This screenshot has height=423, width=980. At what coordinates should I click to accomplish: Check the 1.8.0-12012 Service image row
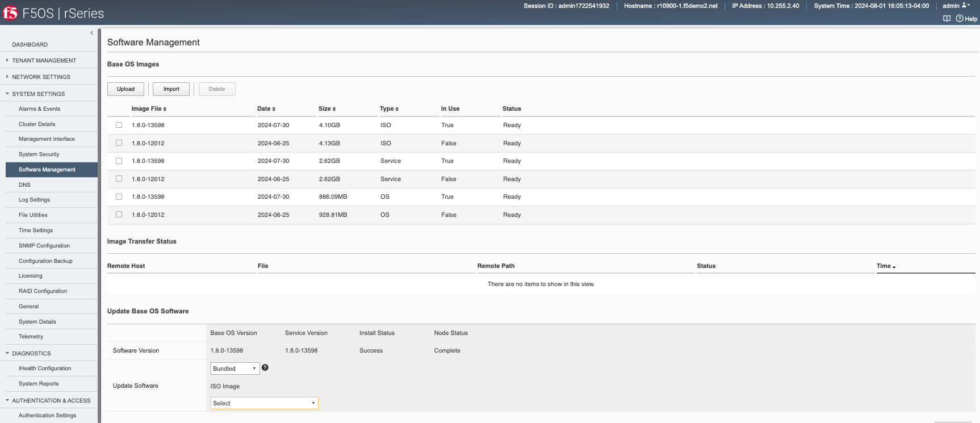[x=119, y=179]
